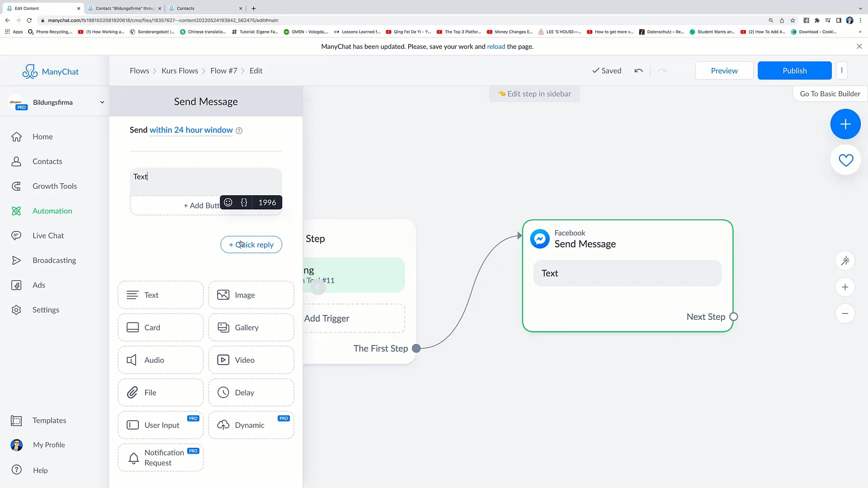Click the undo arrow button
The image size is (868, 488).
tap(639, 70)
